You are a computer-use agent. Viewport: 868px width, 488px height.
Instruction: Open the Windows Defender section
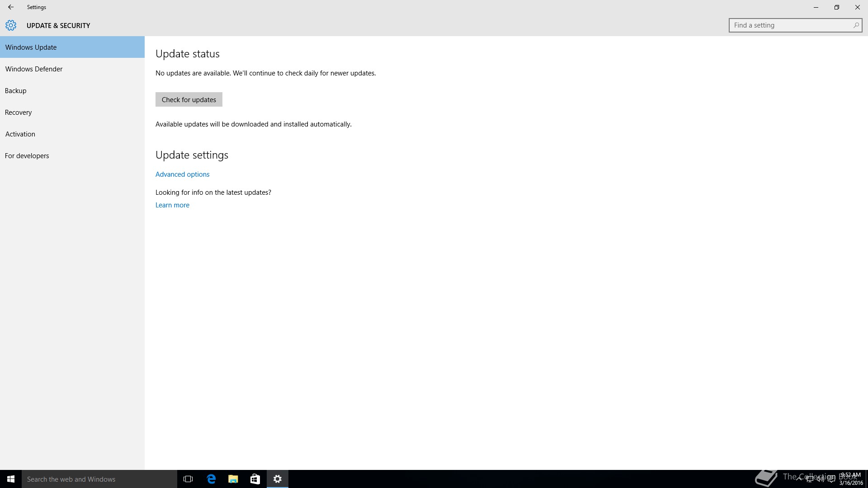[72, 69]
